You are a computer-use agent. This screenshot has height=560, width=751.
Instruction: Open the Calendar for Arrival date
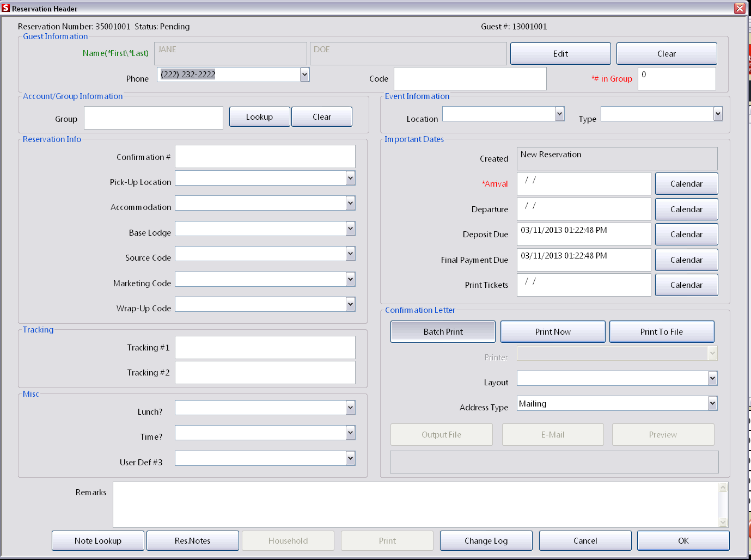point(686,183)
